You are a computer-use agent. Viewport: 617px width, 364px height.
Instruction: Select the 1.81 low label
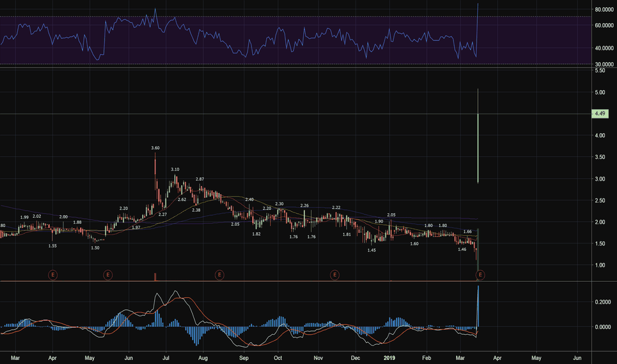(x=347, y=234)
